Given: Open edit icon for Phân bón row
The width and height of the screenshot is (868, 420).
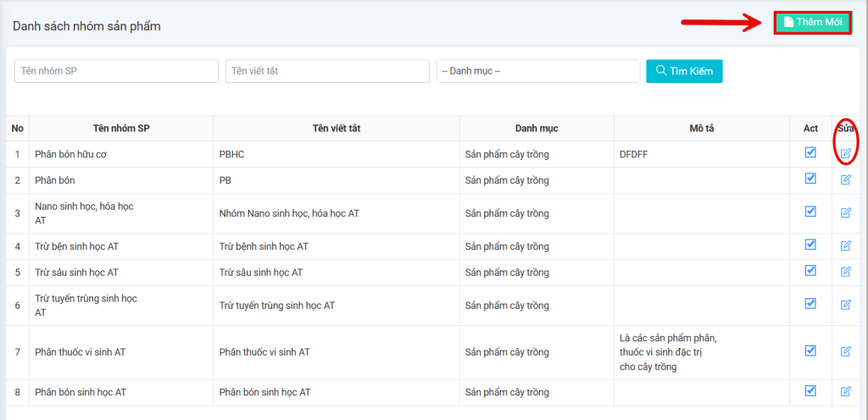Looking at the screenshot, I should tap(845, 180).
